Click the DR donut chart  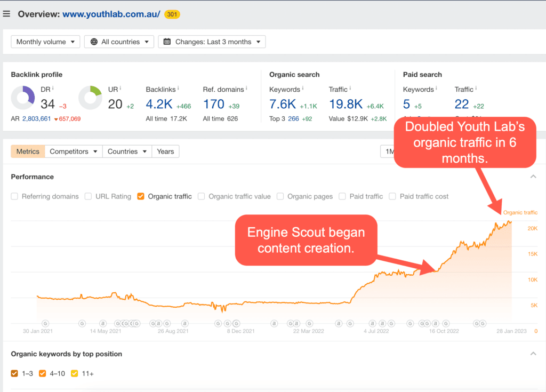23,98
